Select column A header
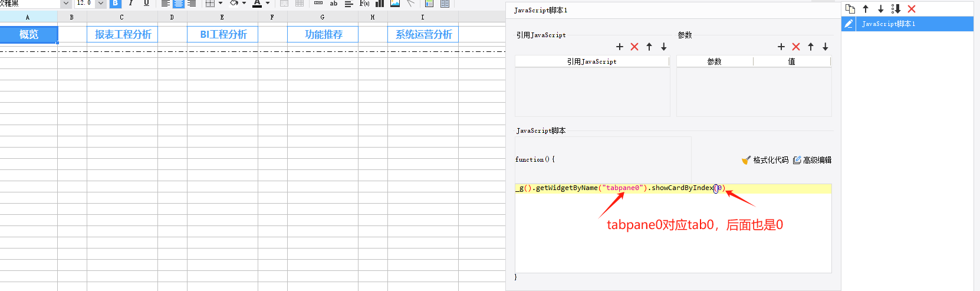This screenshot has width=980, height=291. pyautogui.click(x=28, y=17)
